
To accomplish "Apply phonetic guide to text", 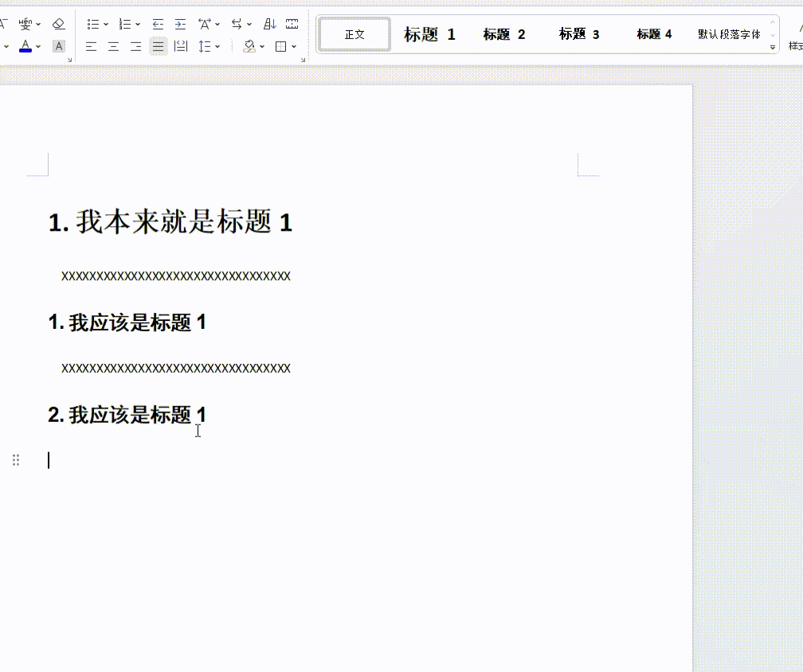I will click(26, 24).
